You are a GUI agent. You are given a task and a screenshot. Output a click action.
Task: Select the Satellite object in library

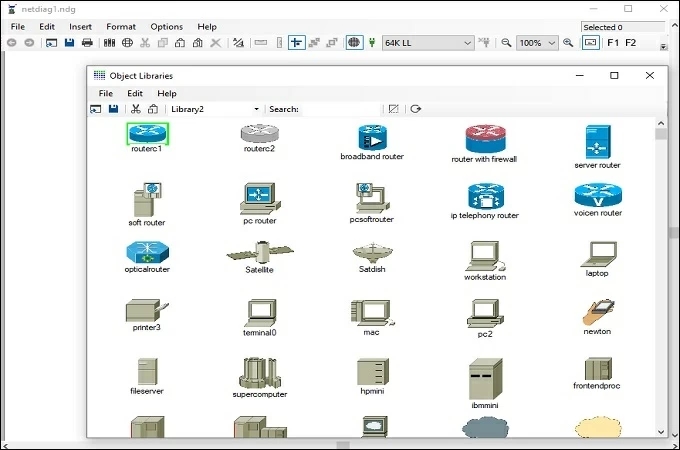(x=259, y=252)
